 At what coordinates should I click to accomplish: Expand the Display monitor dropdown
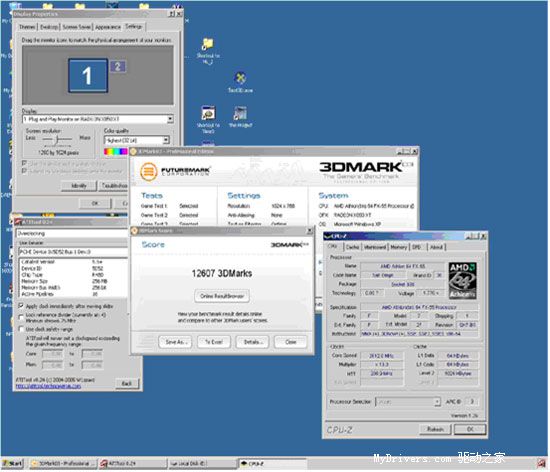pos(170,119)
